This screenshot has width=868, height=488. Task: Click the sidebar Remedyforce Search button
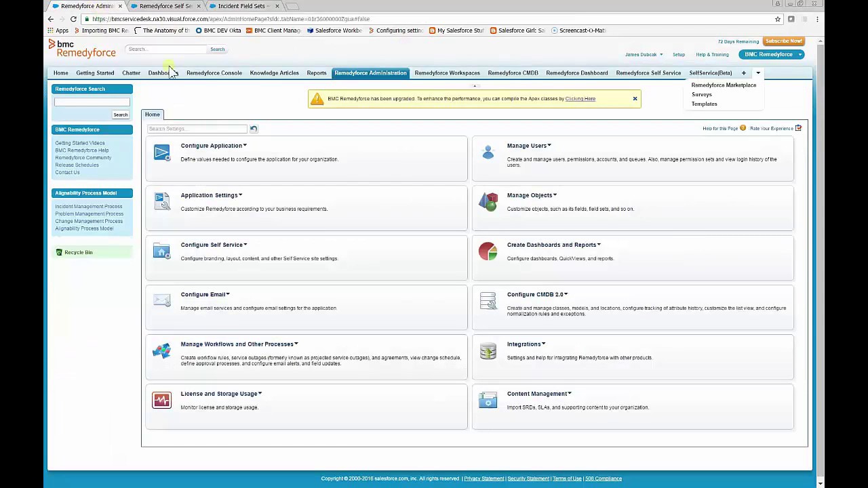pos(120,115)
